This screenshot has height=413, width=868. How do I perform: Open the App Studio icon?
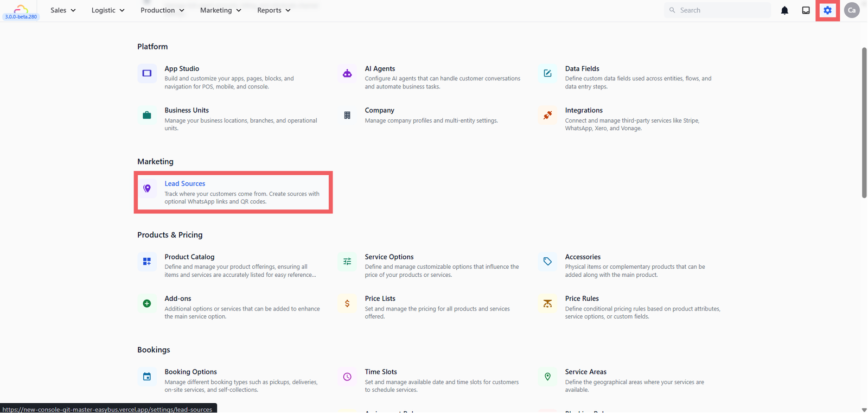147,73
